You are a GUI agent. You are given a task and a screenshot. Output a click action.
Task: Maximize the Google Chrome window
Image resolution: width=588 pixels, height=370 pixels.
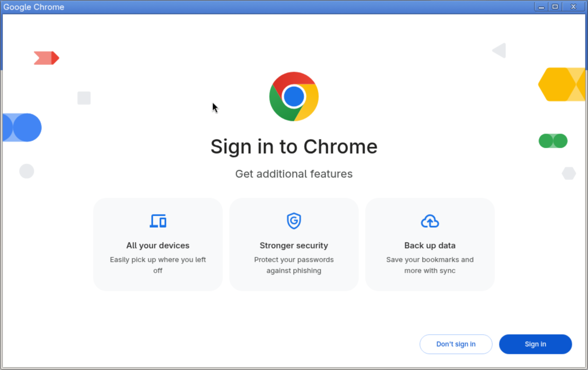pos(555,7)
